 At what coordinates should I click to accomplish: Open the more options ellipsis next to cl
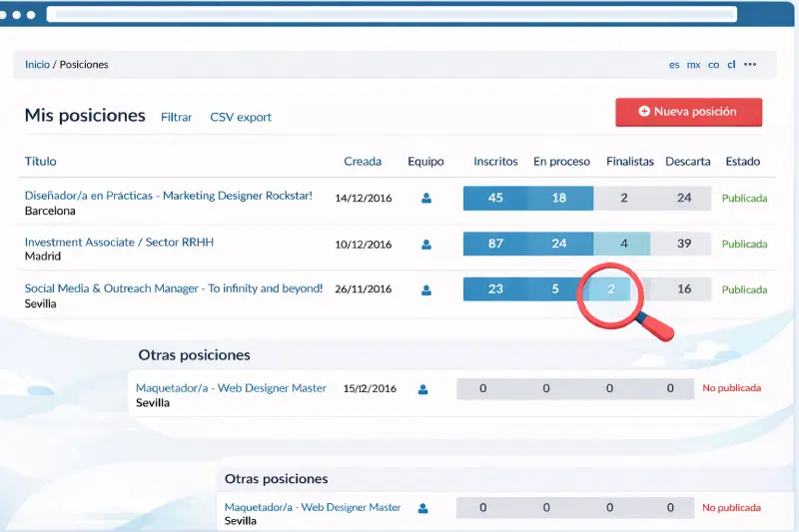click(750, 65)
